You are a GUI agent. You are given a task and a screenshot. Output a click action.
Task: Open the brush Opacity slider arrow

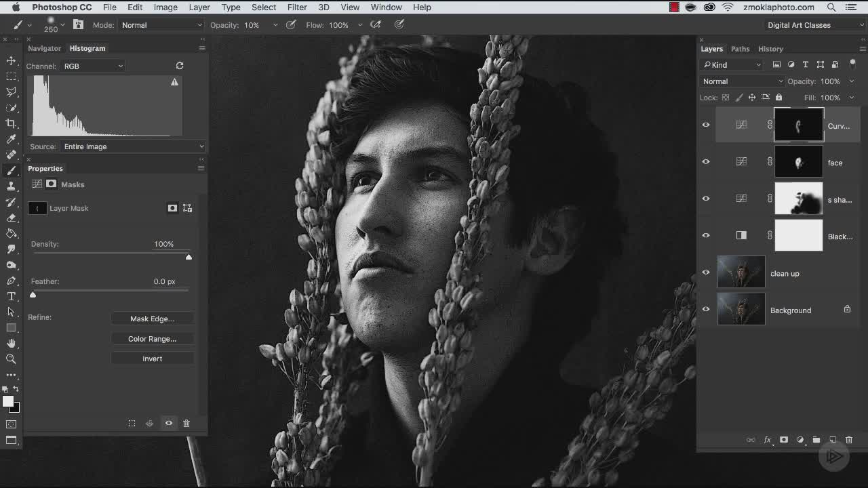[x=275, y=25]
